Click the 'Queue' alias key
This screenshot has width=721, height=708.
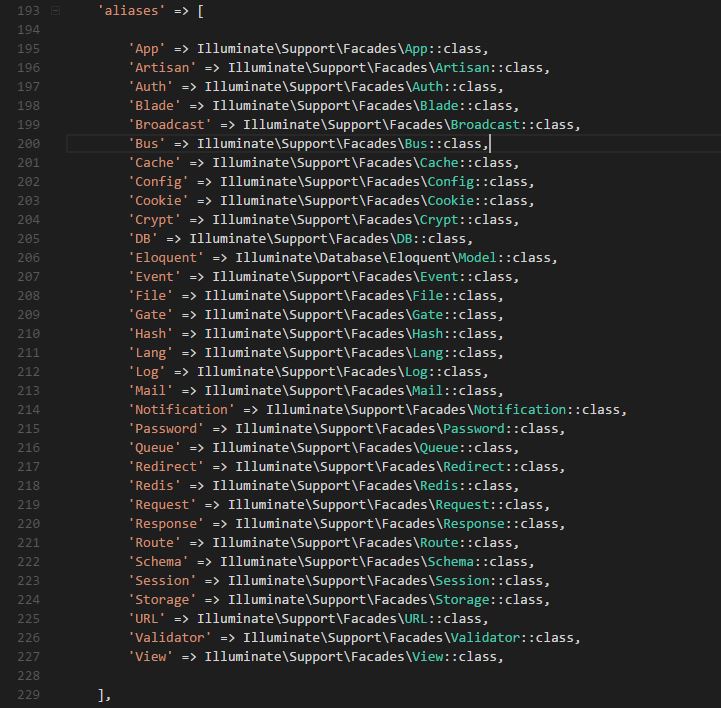click(154, 448)
